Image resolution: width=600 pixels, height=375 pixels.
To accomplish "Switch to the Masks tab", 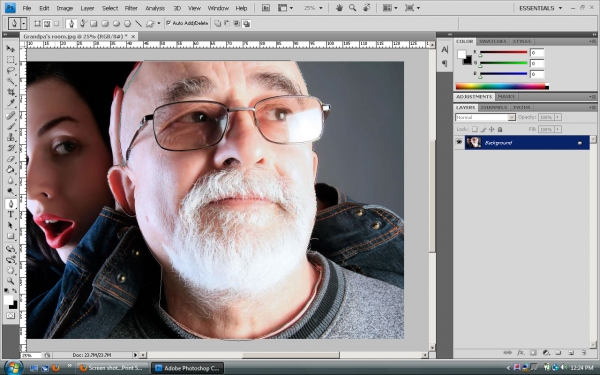I will pos(506,96).
